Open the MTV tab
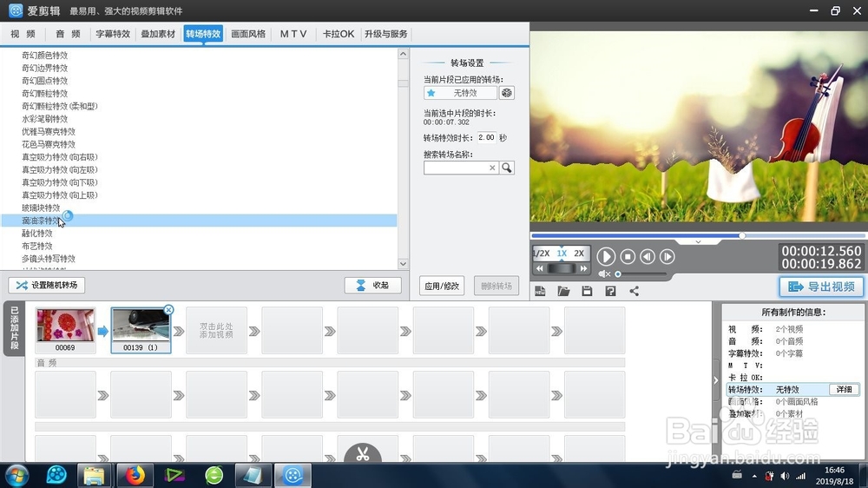Screen dimensions: 868x488 293,34
